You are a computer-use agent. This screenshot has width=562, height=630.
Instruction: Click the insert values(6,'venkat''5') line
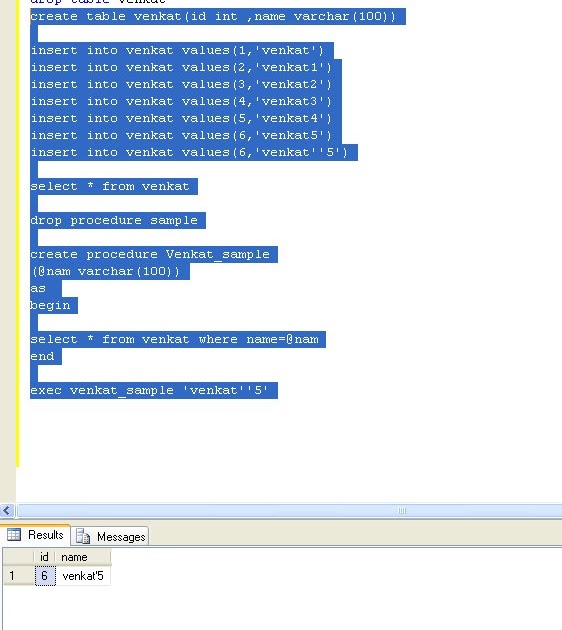pos(189,152)
